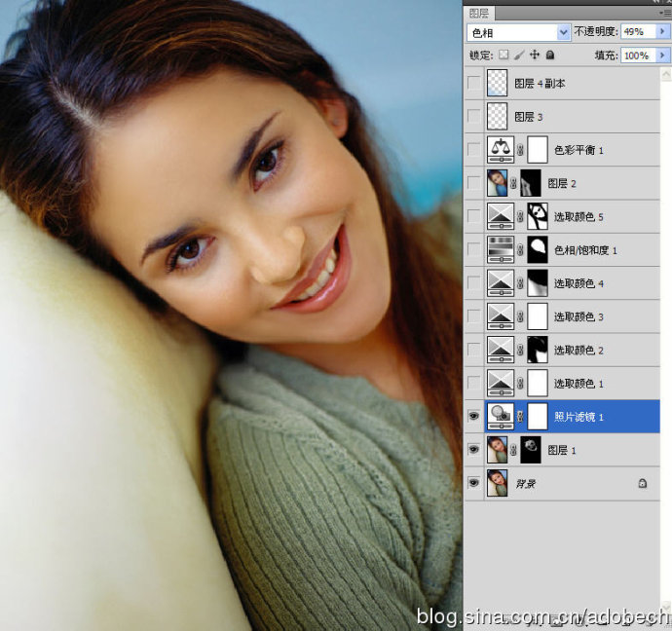This screenshot has height=631, width=672.
Task: Select the 色彩平衡 1 layer mask
Action: (538, 150)
